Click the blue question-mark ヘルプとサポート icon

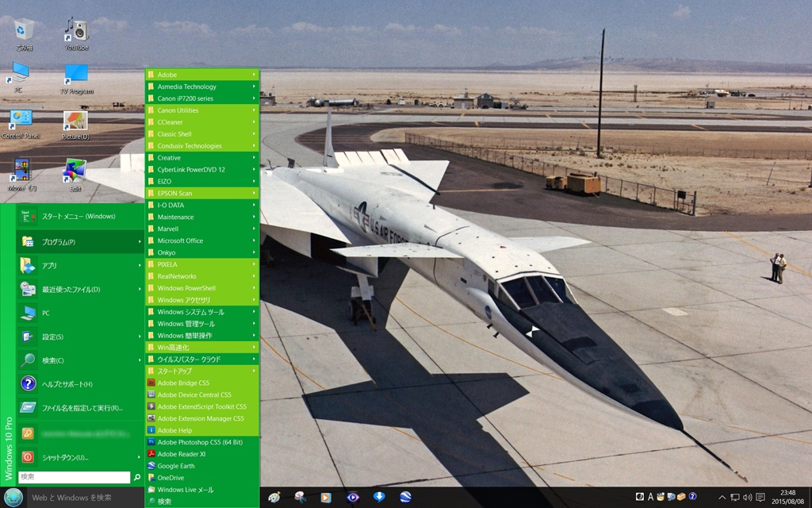coord(28,384)
